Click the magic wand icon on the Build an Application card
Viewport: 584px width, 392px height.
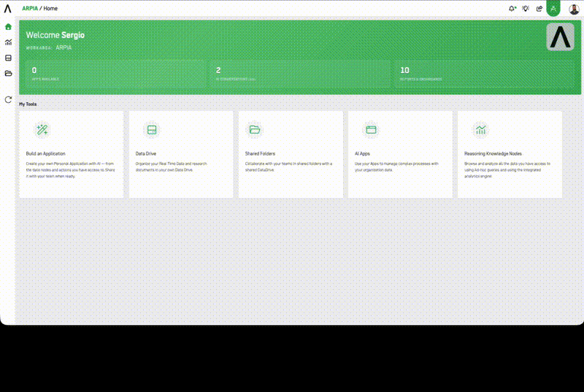[42, 130]
